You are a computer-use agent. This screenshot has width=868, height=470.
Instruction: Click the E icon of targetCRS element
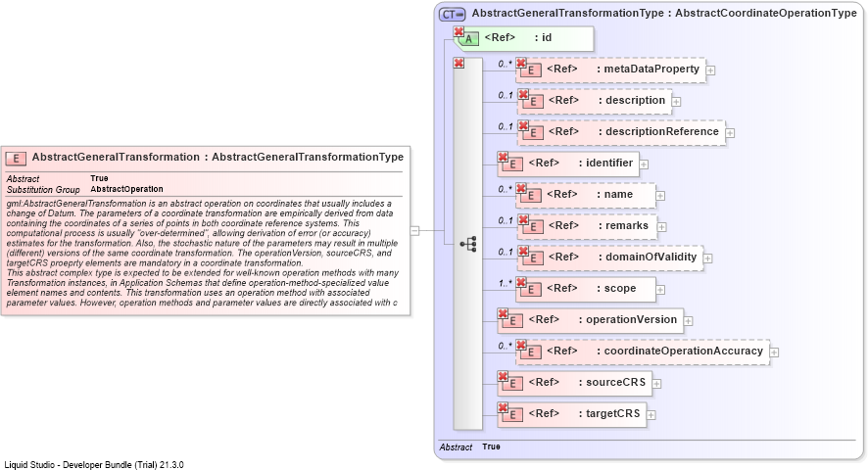pos(513,414)
